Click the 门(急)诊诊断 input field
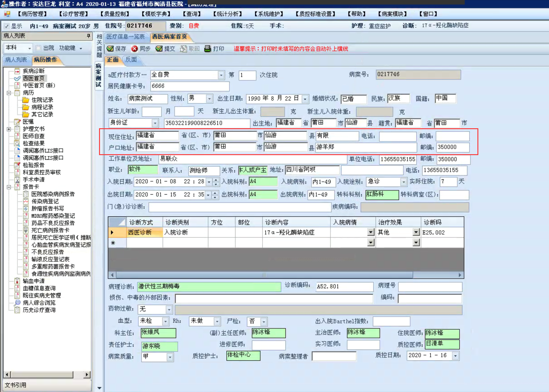Viewport: 549px width, 392px height. click(x=240, y=207)
